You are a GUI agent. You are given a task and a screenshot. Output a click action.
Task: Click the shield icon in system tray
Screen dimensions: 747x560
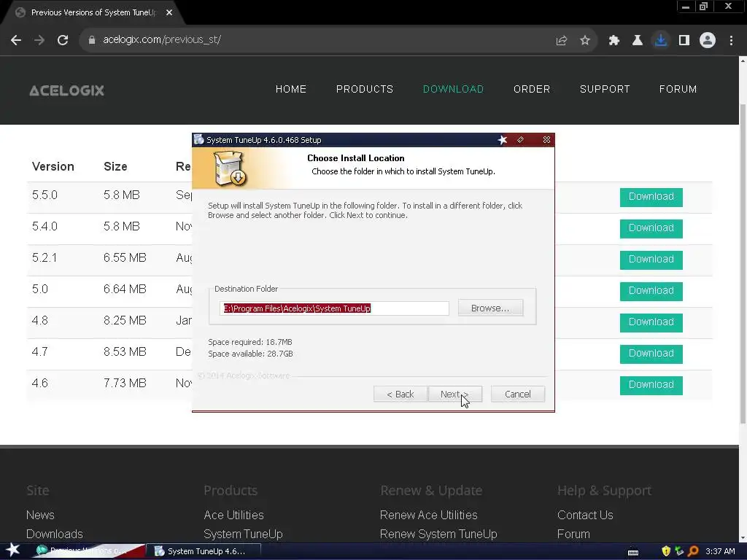click(x=666, y=551)
